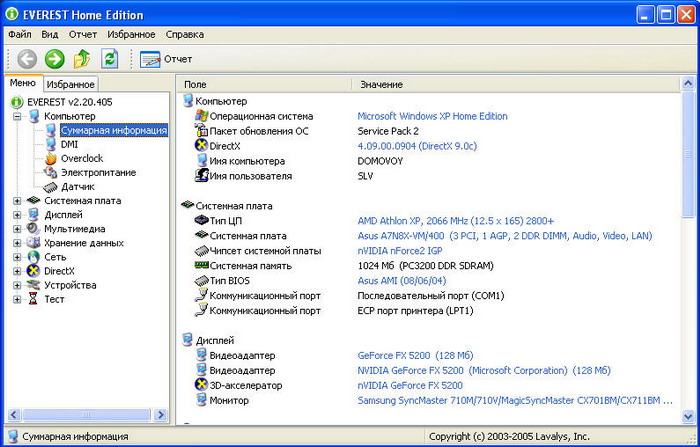Expand the Системная плата tree node
Viewport: 700px width, 447px height.
[x=17, y=201]
